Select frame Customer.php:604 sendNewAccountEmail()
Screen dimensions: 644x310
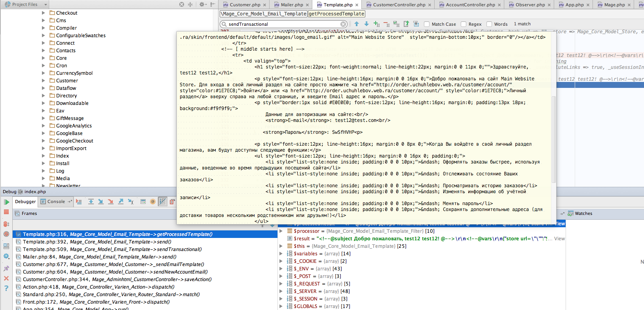point(146,272)
